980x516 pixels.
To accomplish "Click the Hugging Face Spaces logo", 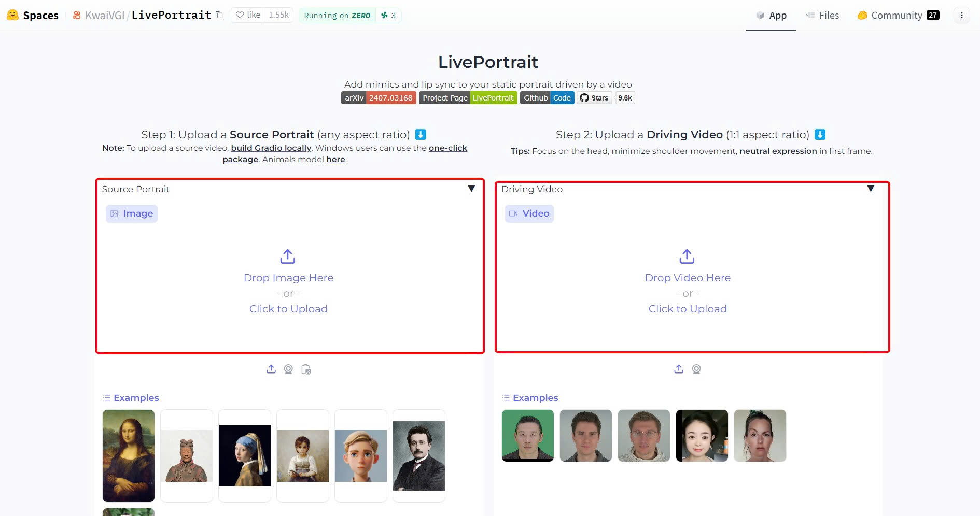I will click(32, 15).
